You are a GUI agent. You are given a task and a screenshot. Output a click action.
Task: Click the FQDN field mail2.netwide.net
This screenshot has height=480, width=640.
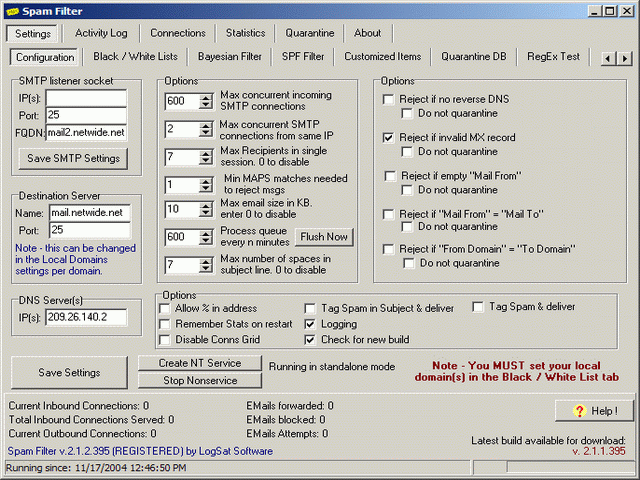[x=86, y=133]
